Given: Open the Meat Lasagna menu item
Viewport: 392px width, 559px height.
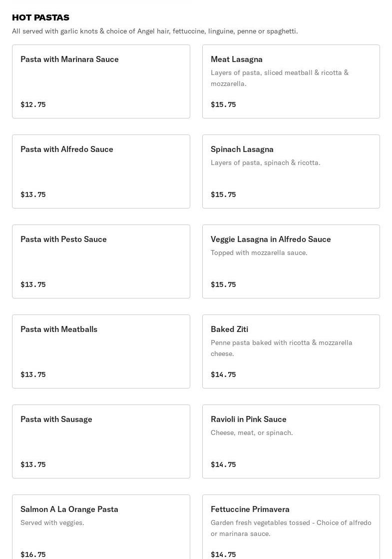Looking at the screenshot, I should [x=291, y=81].
